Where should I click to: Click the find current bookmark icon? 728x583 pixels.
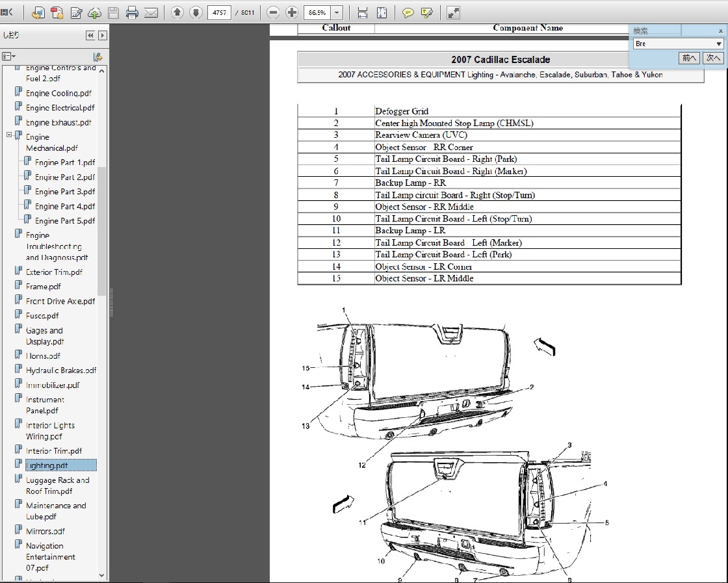(97, 57)
